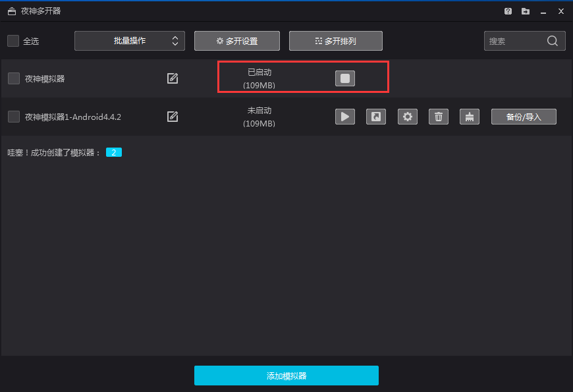Open 多开设置 settings
This screenshot has width=573, height=392.
tap(237, 41)
